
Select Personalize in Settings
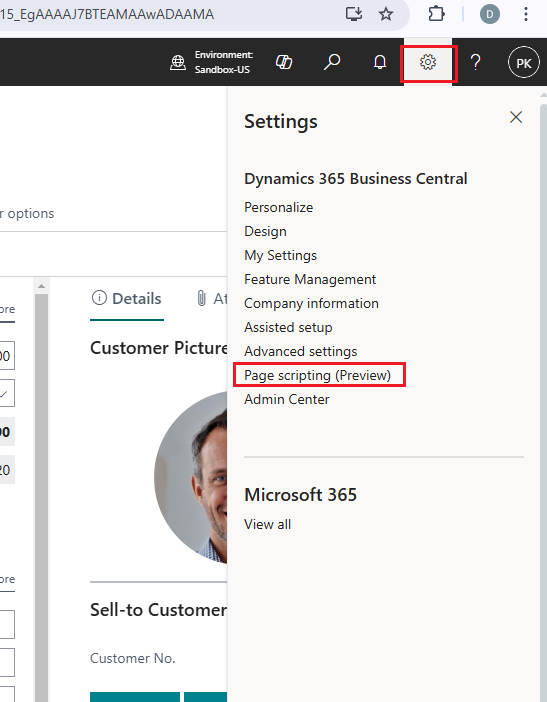pos(278,207)
